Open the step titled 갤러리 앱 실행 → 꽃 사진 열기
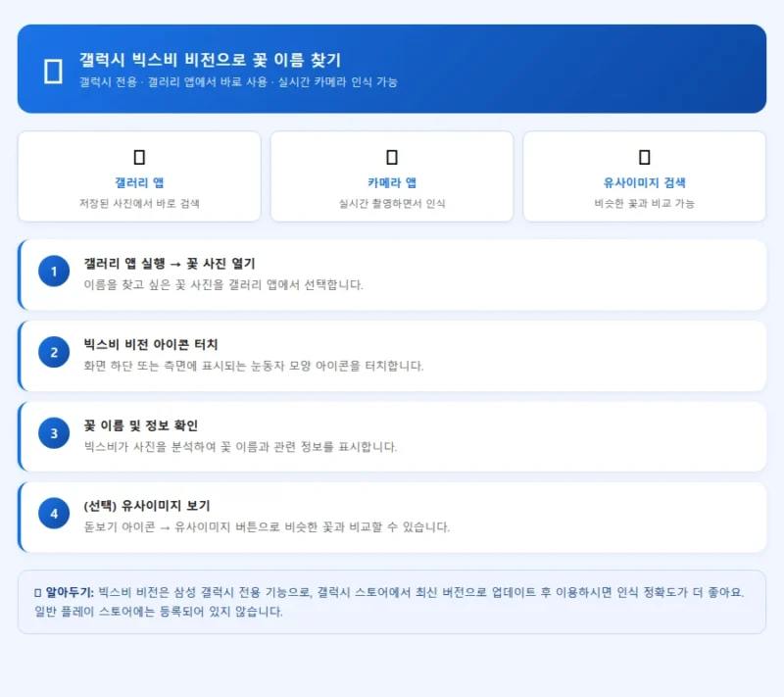Image resolution: width=784 pixels, height=697 pixels. 170,264
